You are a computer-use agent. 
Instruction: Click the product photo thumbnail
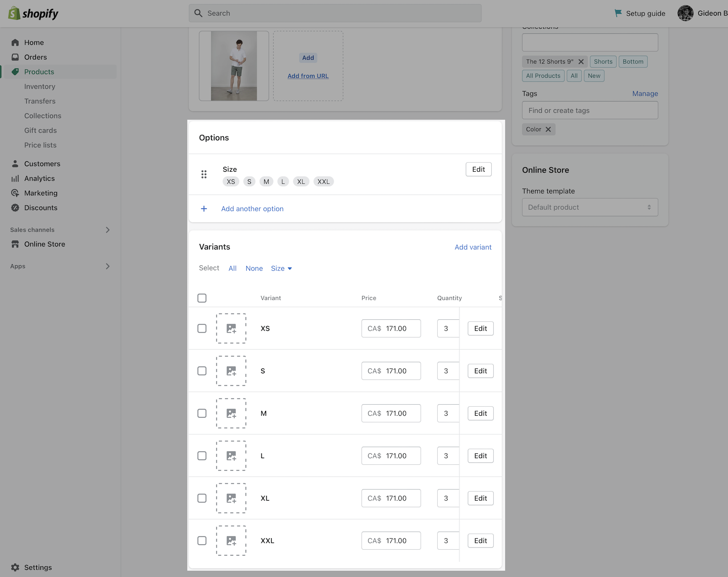[x=234, y=66]
